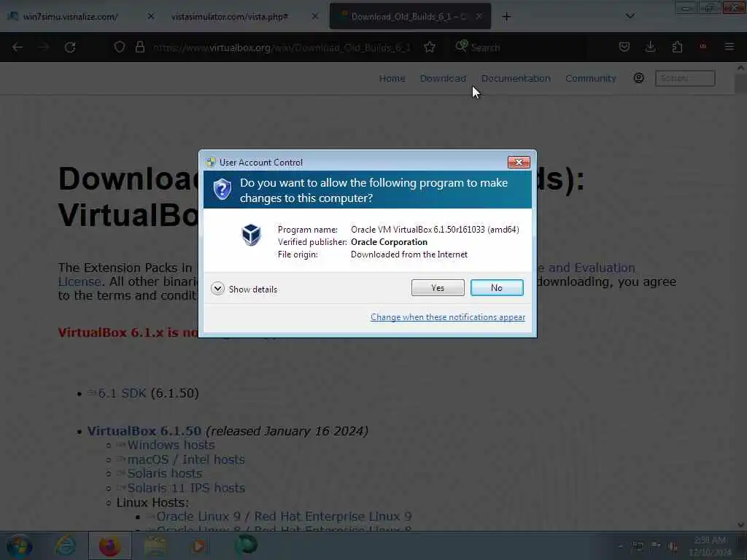Click the green round taskbar application icon

coord(247,545)
